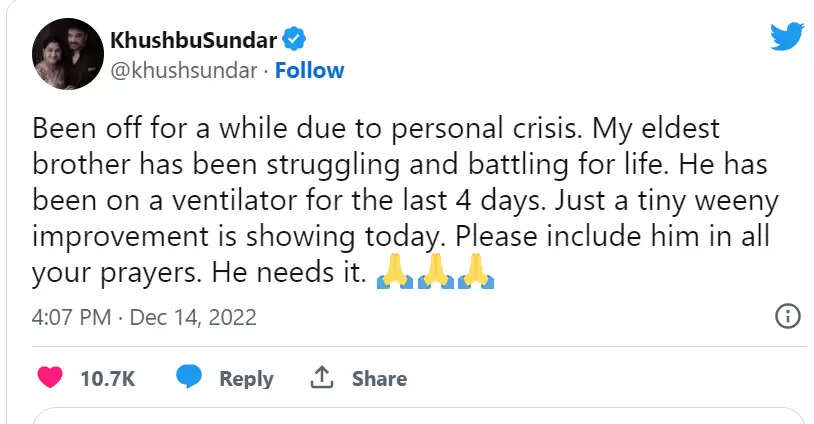Click the blue reply speech bubble icon
This screenshot has width=814, height=424.
[x=189, y=377]
